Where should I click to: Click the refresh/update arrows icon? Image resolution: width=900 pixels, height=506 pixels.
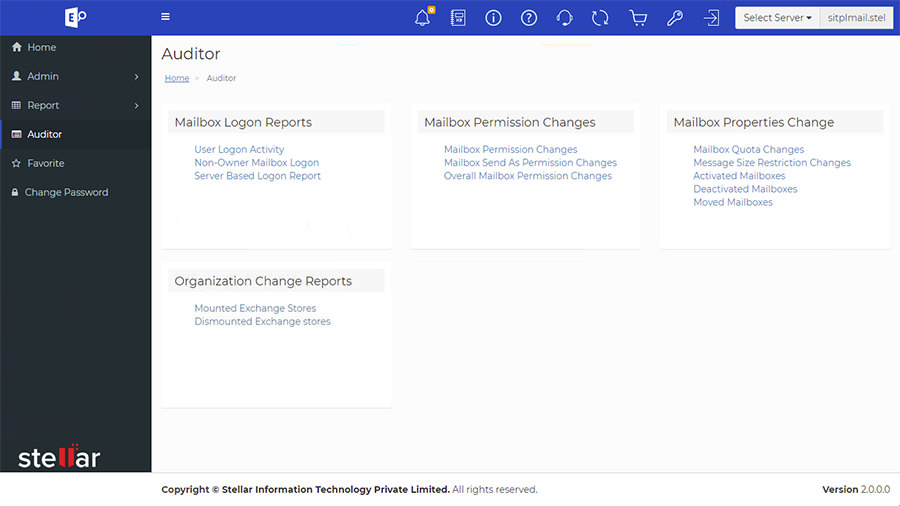[x=600, y=18]
